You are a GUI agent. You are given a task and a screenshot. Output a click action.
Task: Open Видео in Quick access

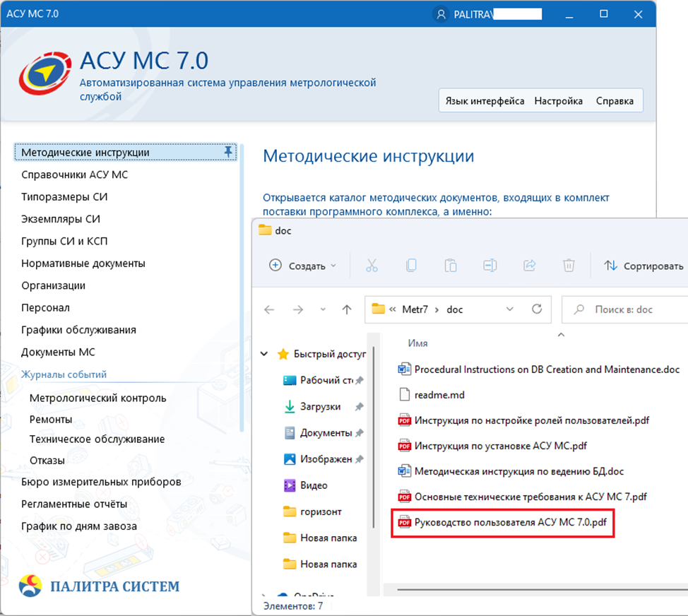[307, 485]
